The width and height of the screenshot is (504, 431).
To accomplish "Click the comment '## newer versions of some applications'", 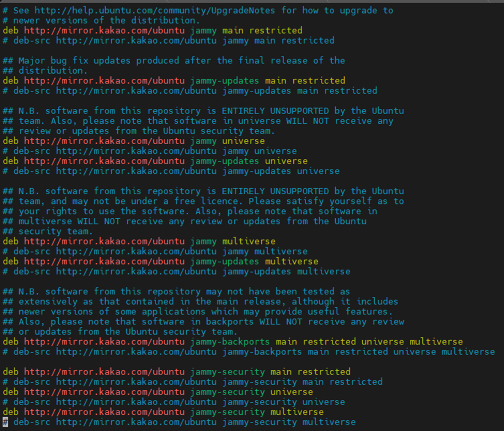I will [x=198, y=312].
